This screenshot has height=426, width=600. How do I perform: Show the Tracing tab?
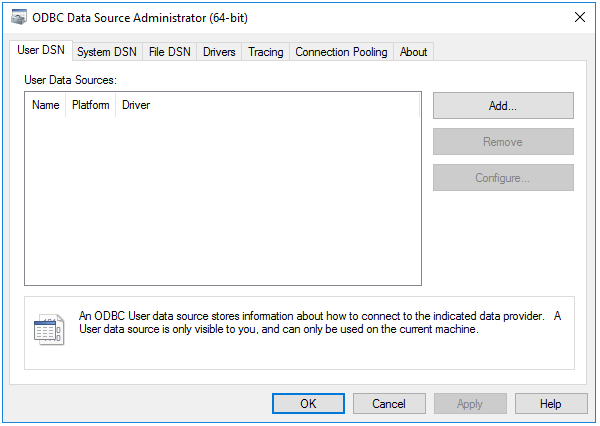click(266, 52)
